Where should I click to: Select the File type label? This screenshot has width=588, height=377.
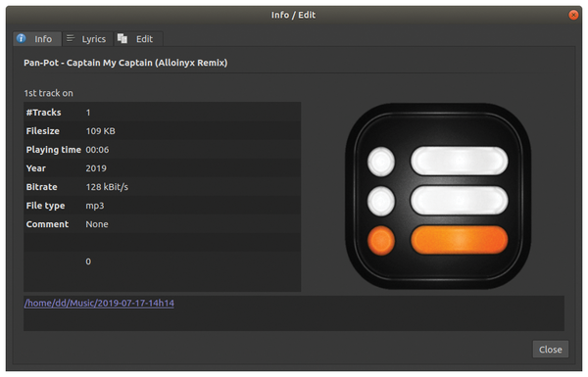[x=45, y=206]
